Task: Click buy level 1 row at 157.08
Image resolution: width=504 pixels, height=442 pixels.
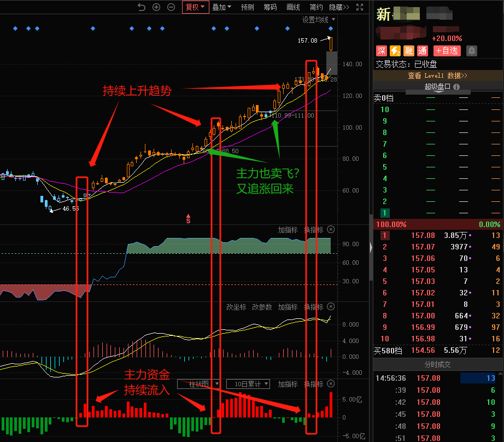Action: click(437, 235)
